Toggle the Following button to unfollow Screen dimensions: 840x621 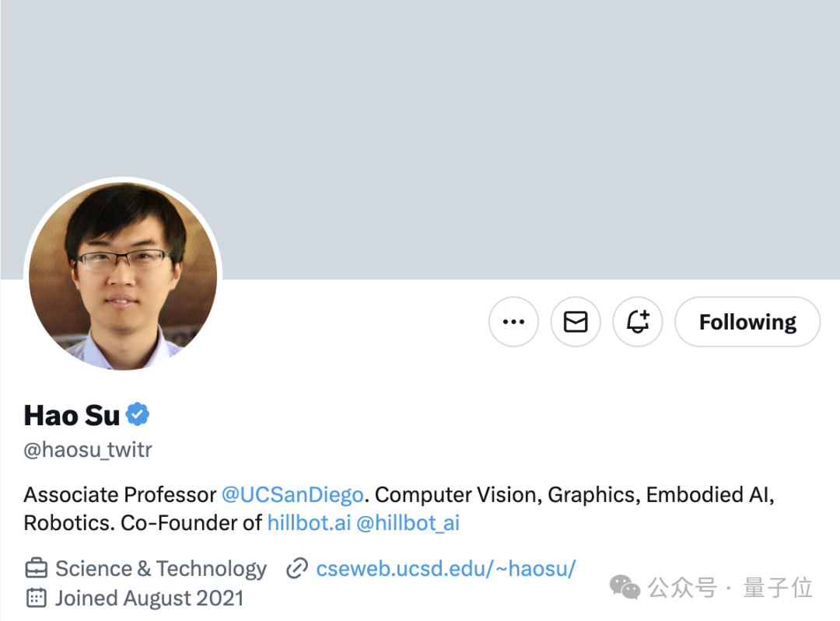pyautogui.click(x=747, y=322)
